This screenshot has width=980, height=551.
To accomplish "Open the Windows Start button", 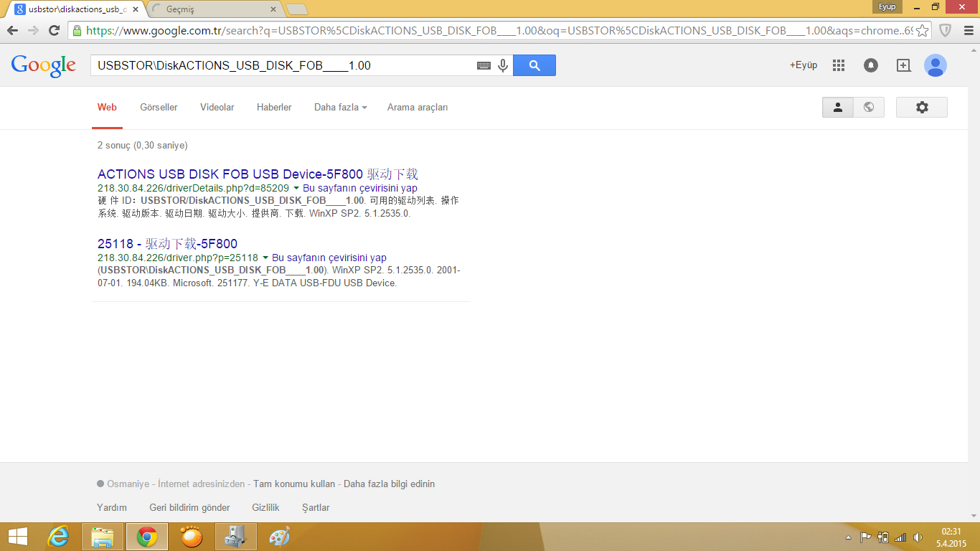I will (18, 537).
